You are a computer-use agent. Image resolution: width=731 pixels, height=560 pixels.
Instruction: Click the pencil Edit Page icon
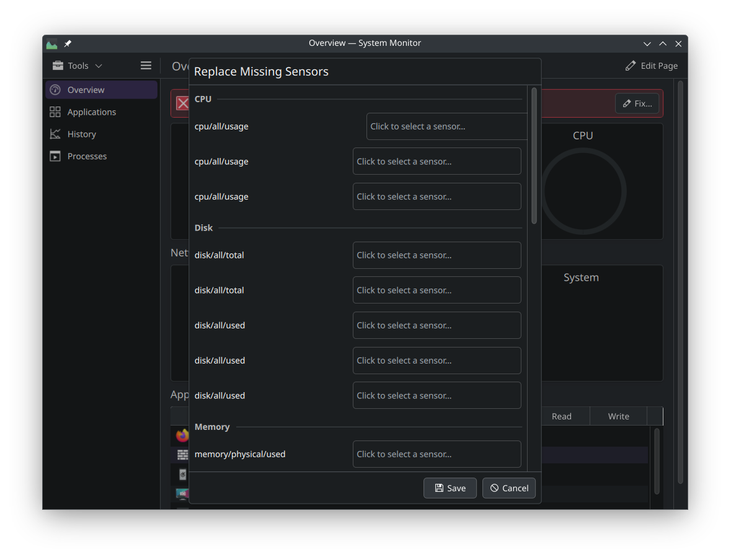pos(631,66)
